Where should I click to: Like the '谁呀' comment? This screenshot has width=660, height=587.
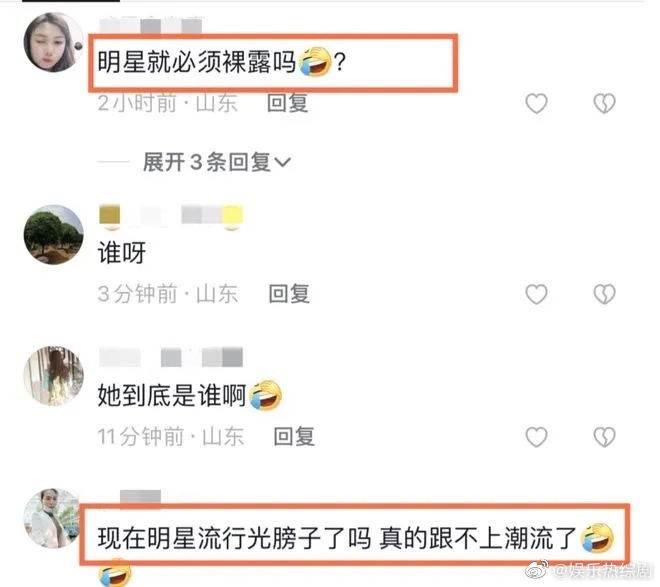click(536, 294)
